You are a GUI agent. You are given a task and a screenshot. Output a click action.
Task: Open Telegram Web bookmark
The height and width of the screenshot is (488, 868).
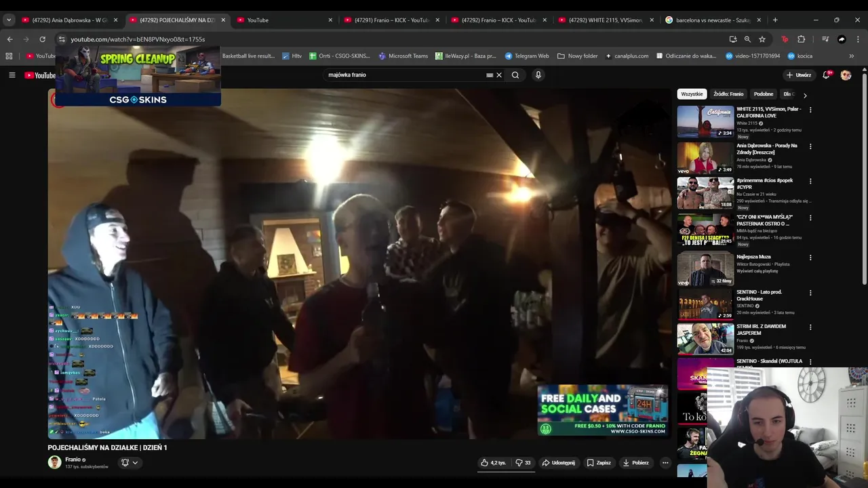click(x=527, y=56)
